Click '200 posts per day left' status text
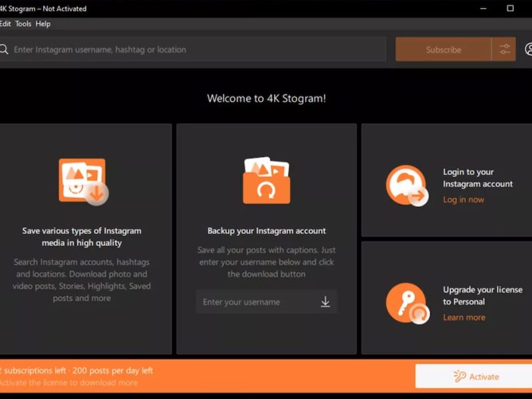 click(x=112, y=370)
